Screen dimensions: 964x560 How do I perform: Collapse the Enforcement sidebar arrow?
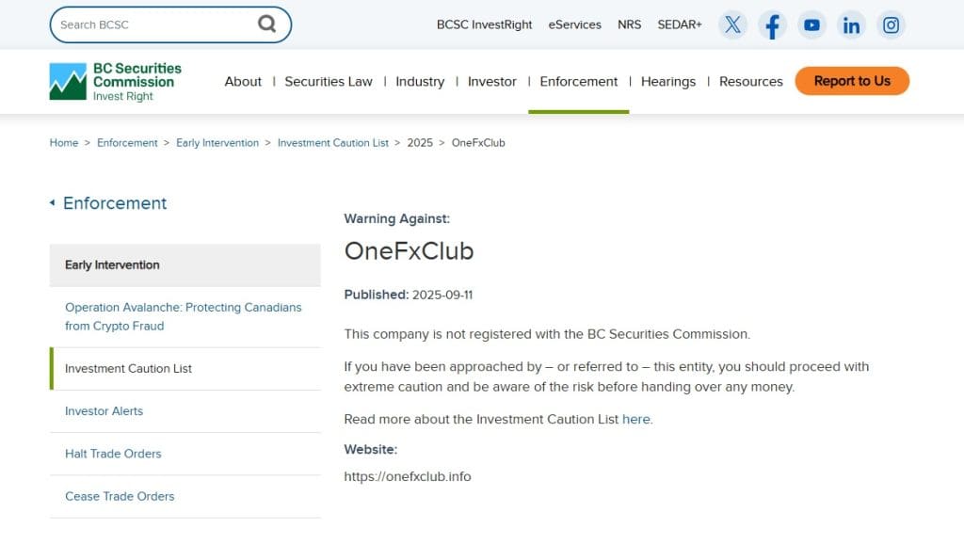tap(53, 202)
